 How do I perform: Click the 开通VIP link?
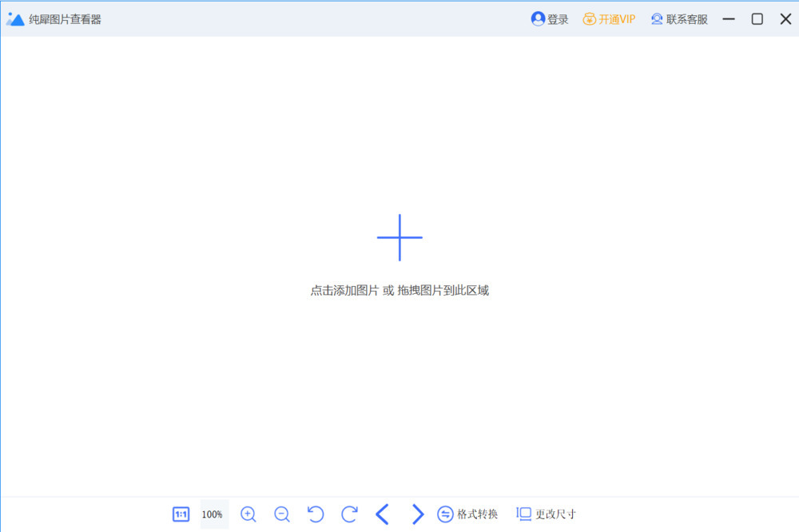(x=617, y=19)
